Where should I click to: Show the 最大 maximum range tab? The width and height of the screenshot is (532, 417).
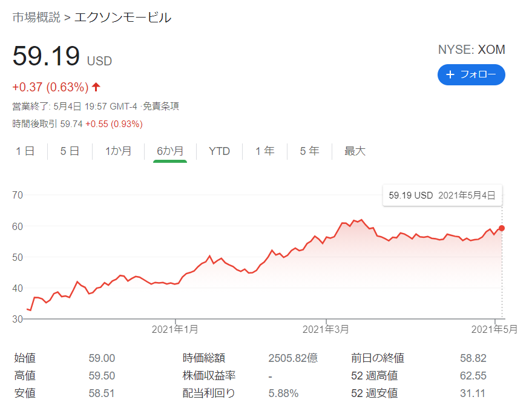point(355,151)
